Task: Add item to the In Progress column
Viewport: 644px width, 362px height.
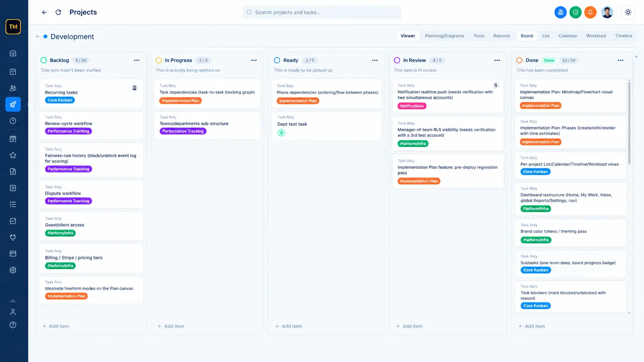Action: [x=171, y=326]
